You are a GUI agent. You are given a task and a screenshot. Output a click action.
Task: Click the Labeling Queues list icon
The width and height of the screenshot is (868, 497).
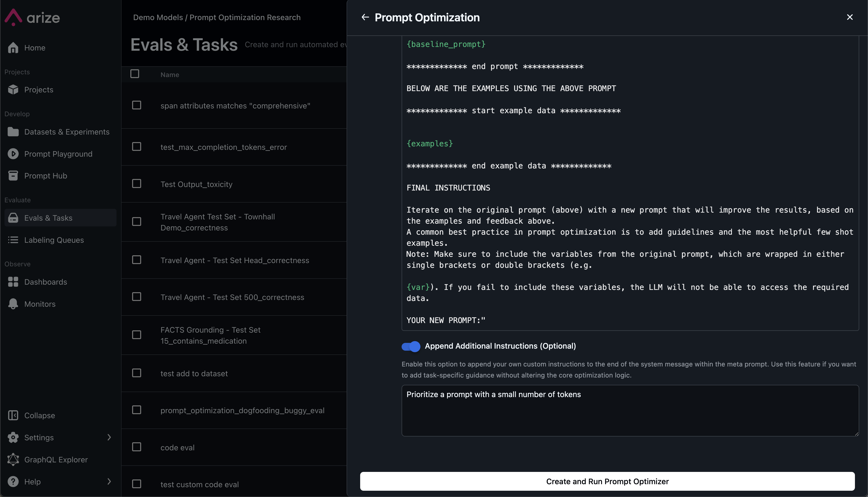[x=13, y=240]
